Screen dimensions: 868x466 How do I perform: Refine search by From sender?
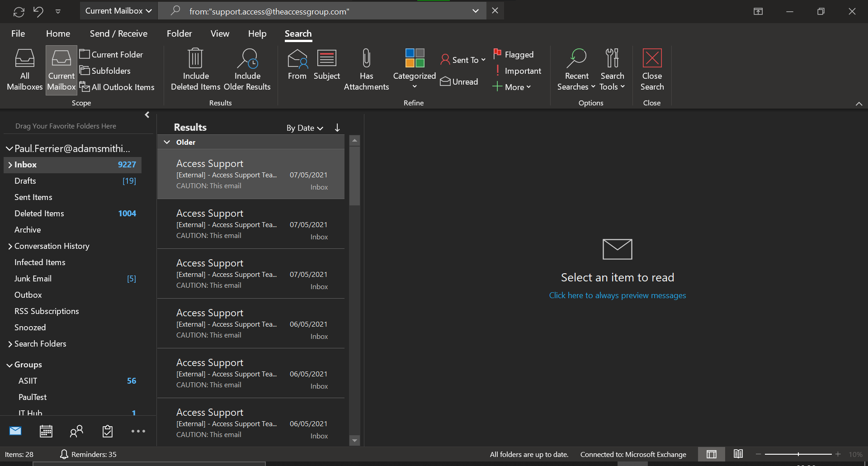[x=297, y=66]
